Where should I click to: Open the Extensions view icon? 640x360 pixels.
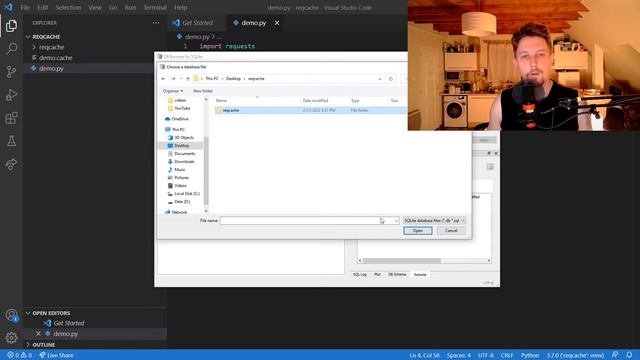coord(11,118)
